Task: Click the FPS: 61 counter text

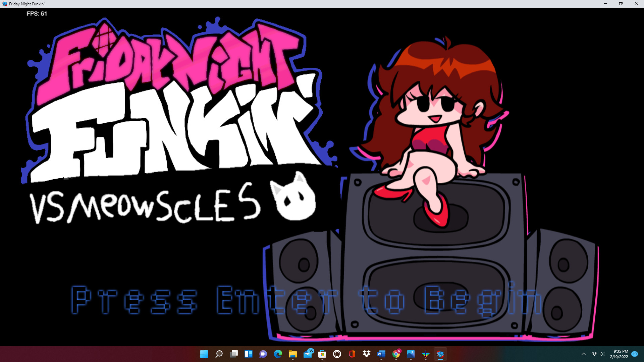Action: pos(37,14)
